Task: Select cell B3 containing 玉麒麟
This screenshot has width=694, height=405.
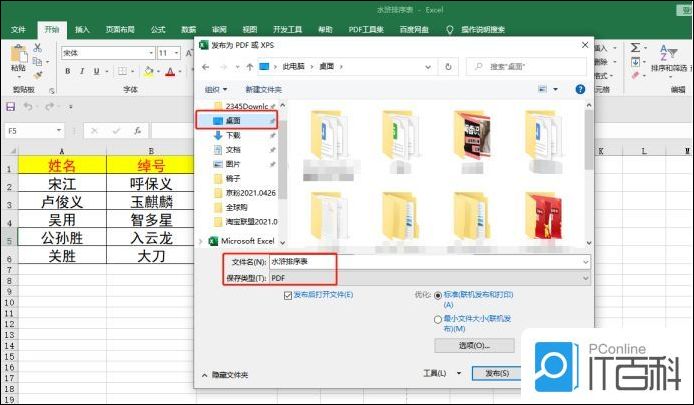Action: pos(151,202)
